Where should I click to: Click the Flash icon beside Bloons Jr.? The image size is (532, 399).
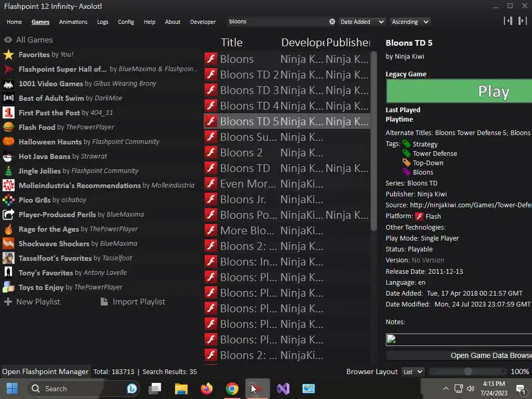tap(211, 199)
